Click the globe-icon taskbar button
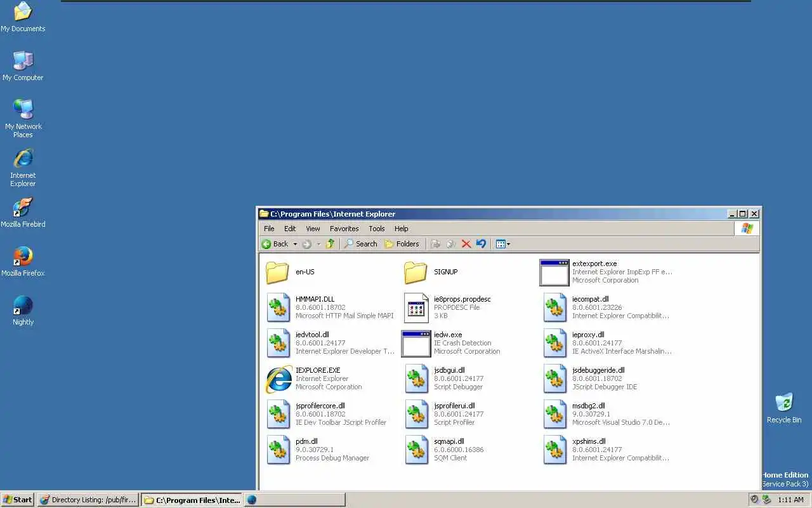 pos(295,500)
